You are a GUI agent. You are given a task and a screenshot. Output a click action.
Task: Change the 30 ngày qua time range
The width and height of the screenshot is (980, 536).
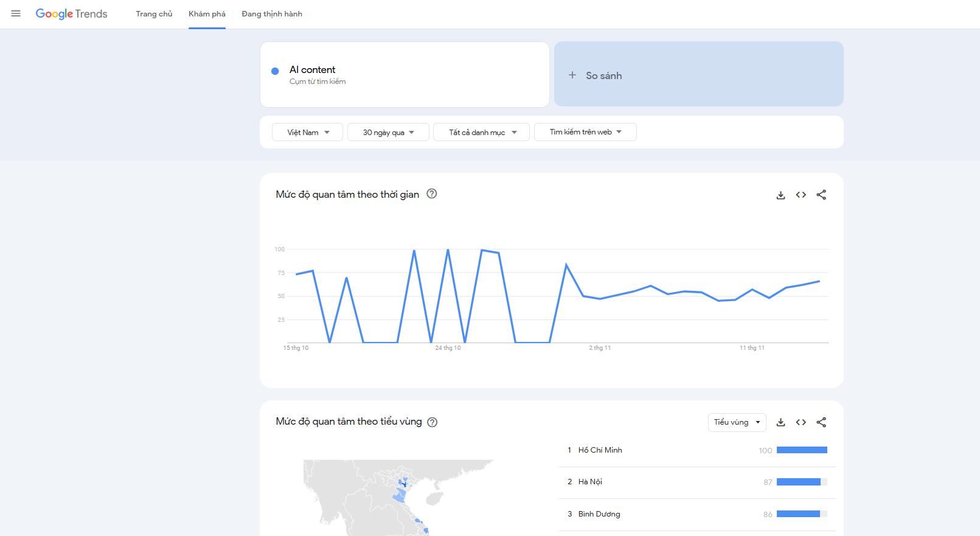coord(388,132)
